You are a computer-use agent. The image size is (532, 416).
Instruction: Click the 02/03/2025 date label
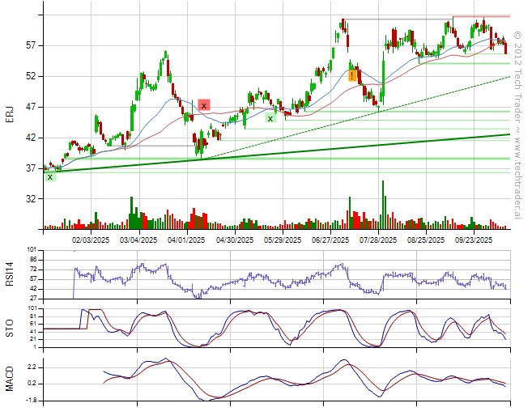point(91,240)
